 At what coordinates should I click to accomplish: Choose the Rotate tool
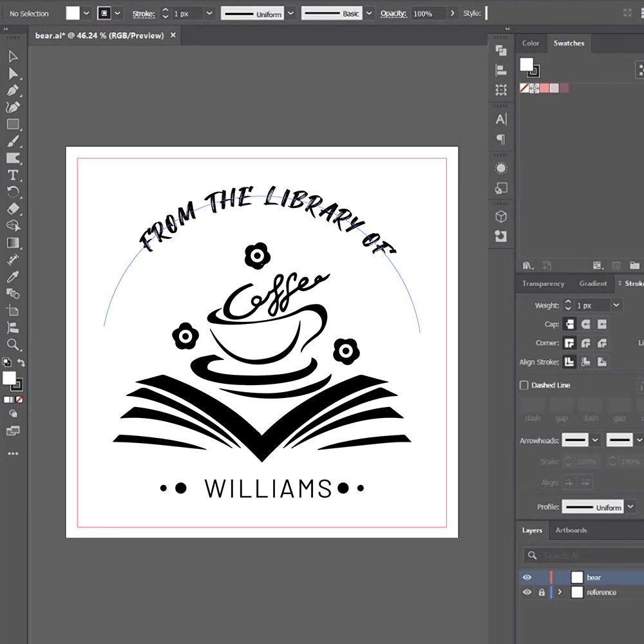[x=13, y=192]
